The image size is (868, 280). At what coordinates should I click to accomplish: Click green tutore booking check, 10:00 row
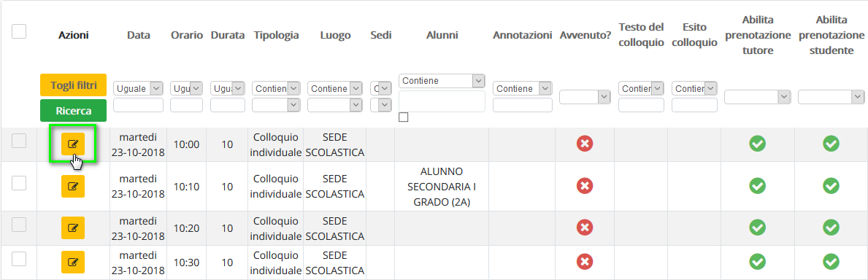[757, 144]
